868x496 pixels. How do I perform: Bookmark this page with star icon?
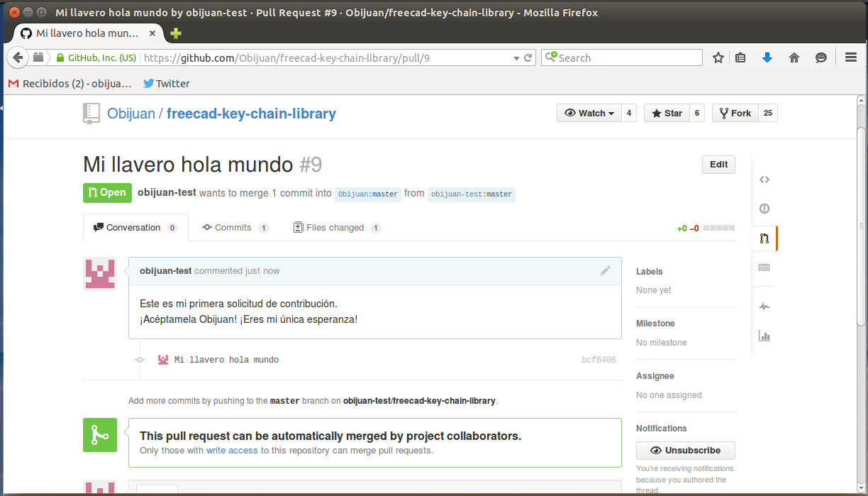718,58
